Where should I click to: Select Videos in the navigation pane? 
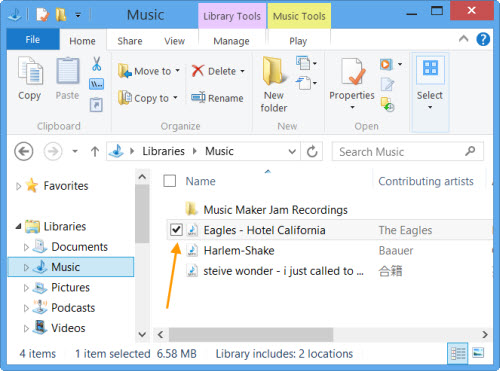tap(68, 328)
